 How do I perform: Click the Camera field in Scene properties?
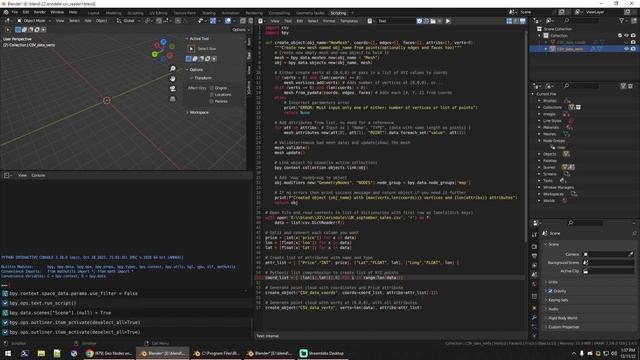point(608,254)
